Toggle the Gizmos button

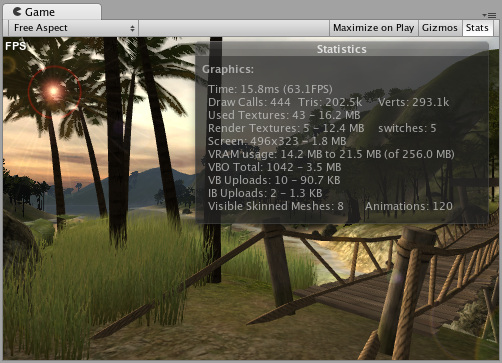[440, 28]
